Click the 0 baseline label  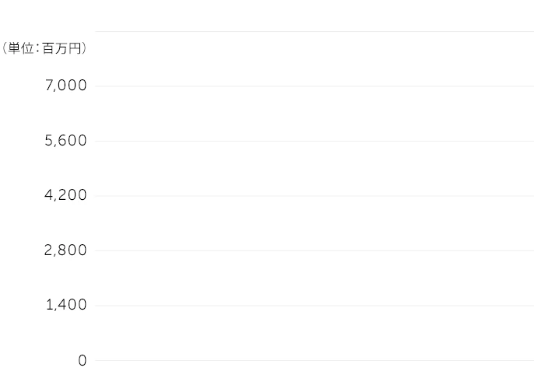82,360
